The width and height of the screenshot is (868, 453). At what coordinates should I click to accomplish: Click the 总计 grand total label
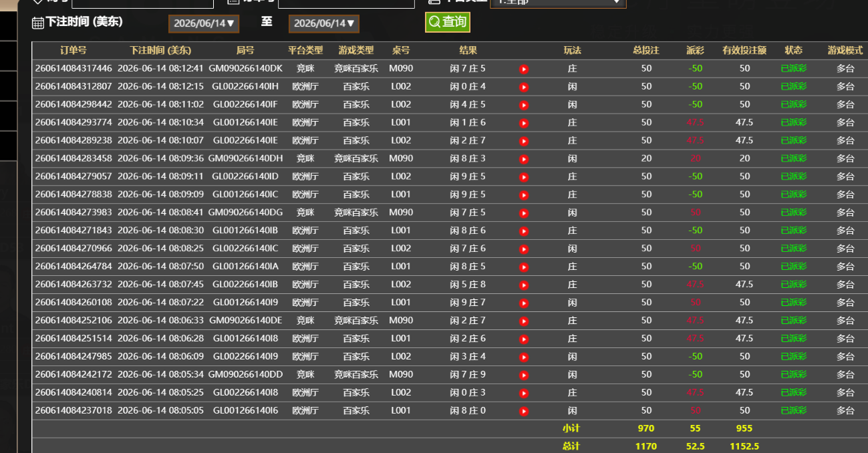click(571, 446)
